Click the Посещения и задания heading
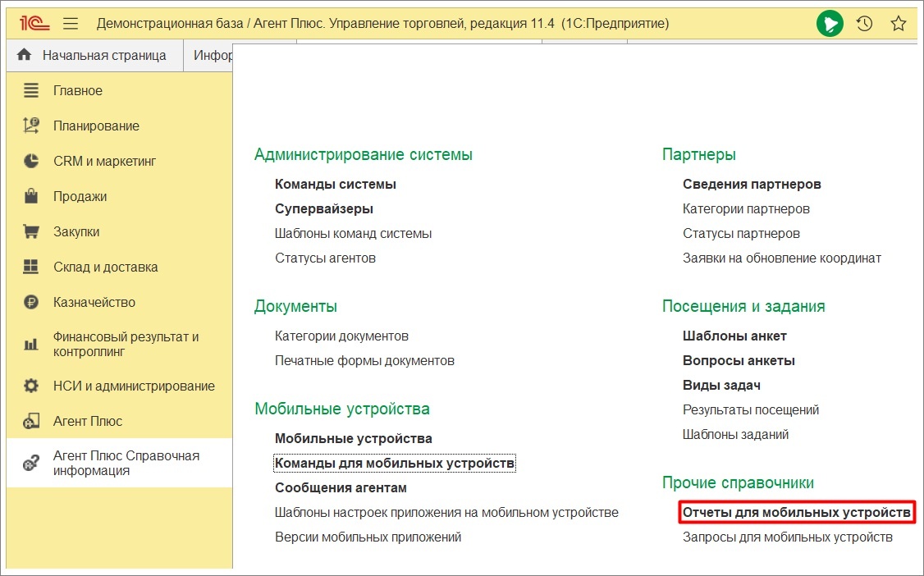 (x=743, y=307)
